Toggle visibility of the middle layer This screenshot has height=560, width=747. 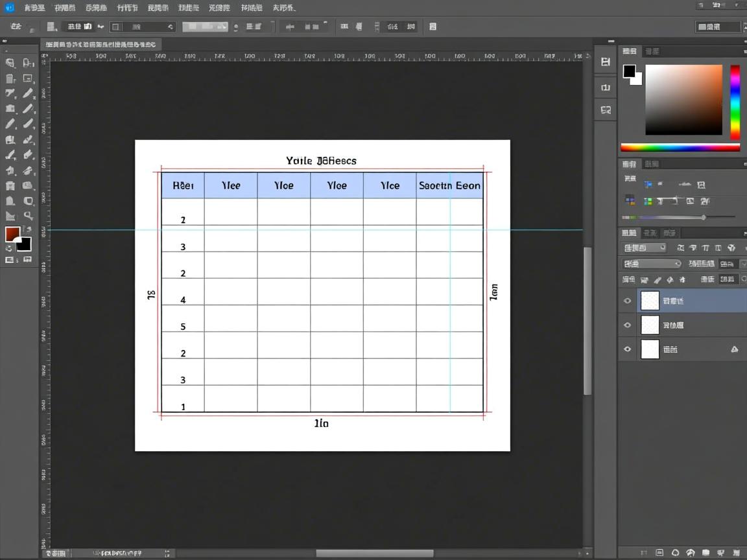(x=627, y=325)
